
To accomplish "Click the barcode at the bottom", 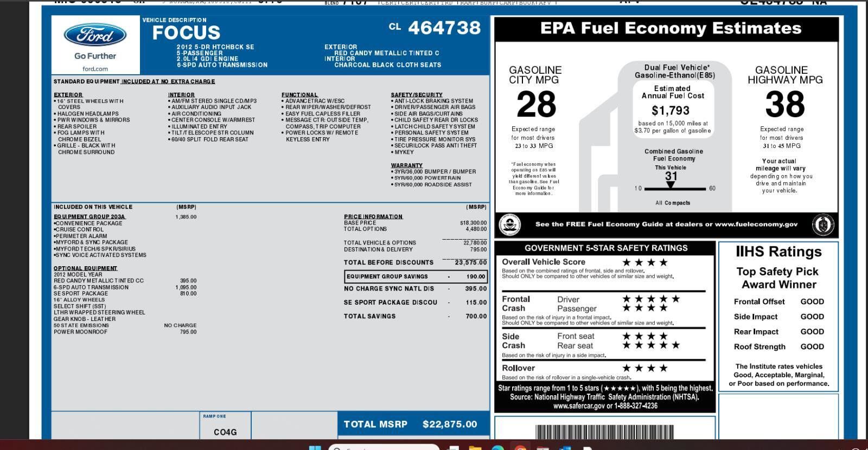I will (604, 432).
